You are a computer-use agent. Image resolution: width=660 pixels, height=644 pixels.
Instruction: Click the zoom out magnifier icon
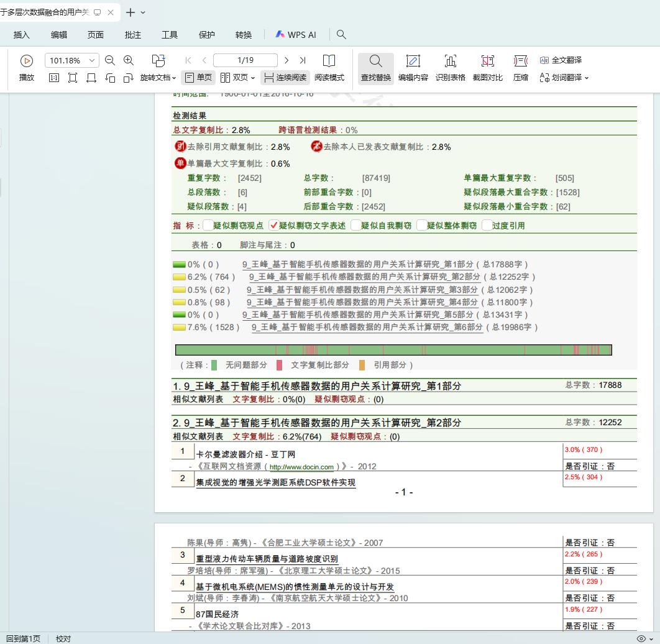110,60
